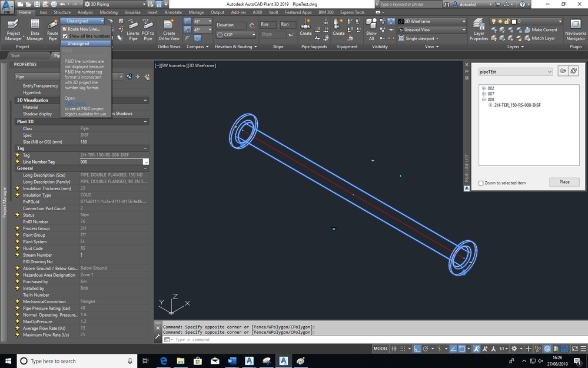Open the 2D Wireframe visual style dropdown

[x=432, y=21]
